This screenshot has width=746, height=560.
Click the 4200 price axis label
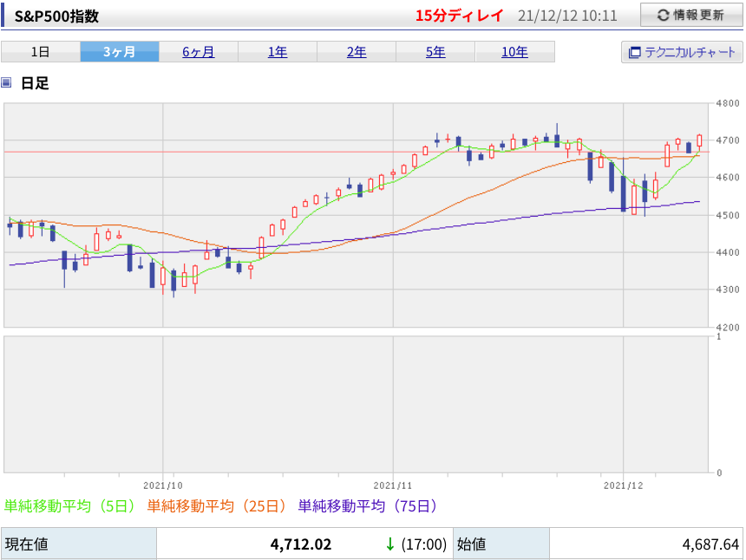pos(728,327)
